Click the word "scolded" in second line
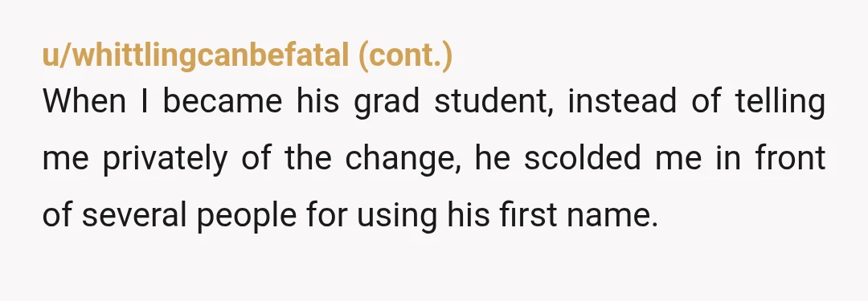The image size is (868, 301). pyautogui.click(x=583, y=157)
